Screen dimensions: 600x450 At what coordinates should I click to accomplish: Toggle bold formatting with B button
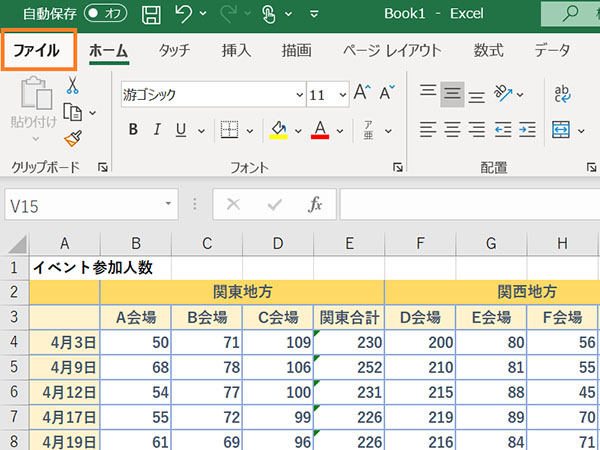point(133,130)
